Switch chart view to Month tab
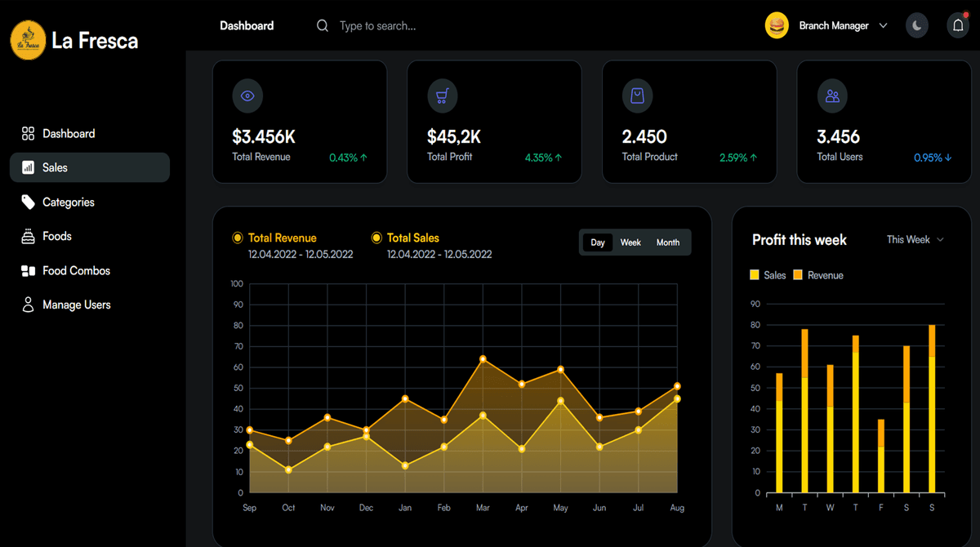 pyautogui.click(x=668, y=242)
